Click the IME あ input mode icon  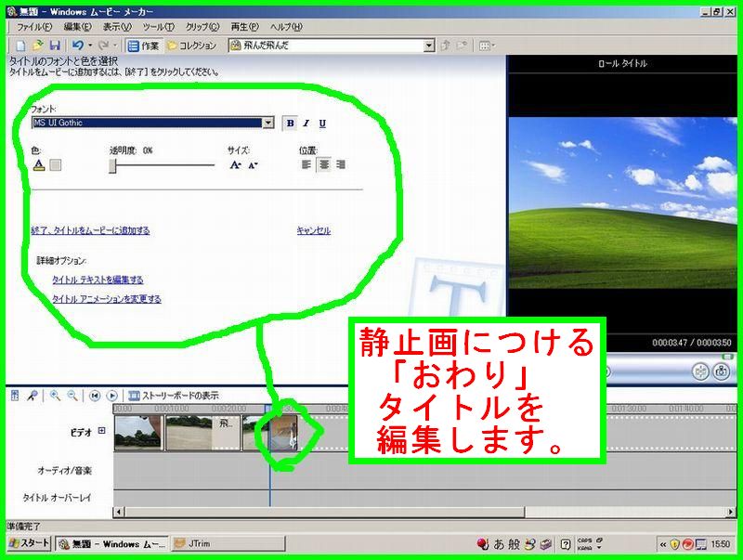499,544
